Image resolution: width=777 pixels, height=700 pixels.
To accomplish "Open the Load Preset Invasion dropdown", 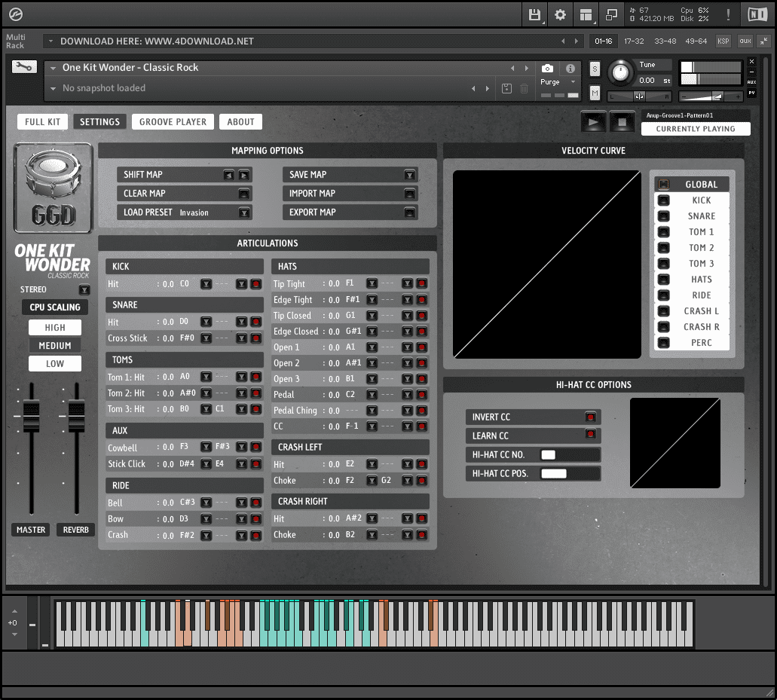I will [x=244, y=212].
